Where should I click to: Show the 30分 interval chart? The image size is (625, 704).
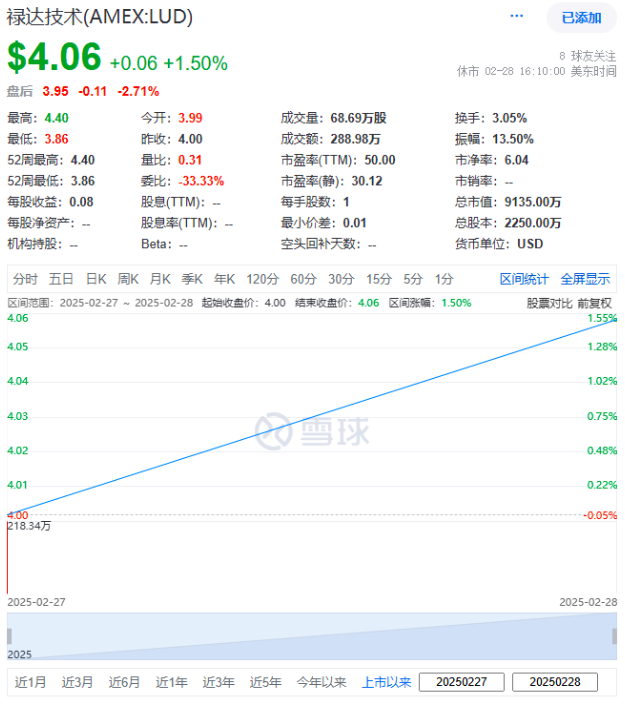click(x=341, y=279)
